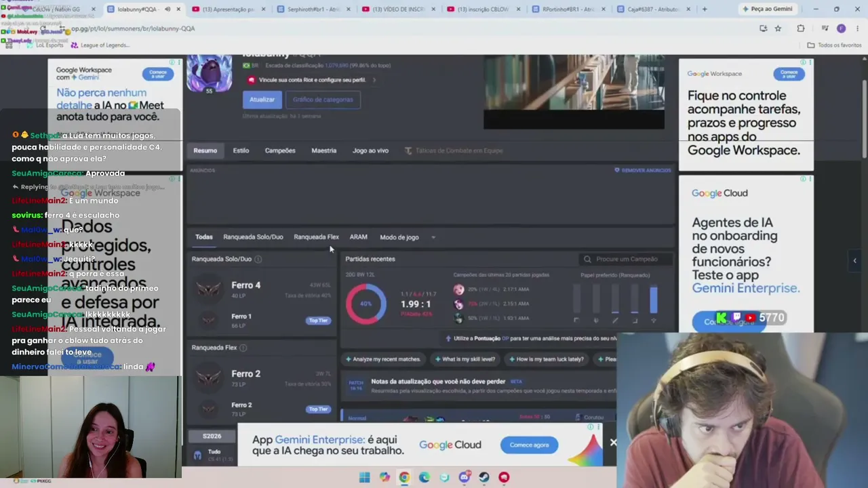Open Gráfico de categorias

click(x=323, y=100)
